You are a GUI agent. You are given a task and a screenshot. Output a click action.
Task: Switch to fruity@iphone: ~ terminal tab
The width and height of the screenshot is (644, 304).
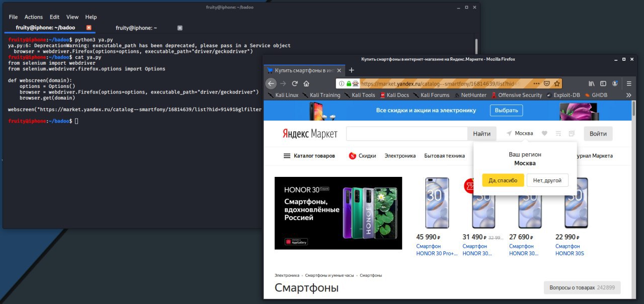[x=136, y=28]
